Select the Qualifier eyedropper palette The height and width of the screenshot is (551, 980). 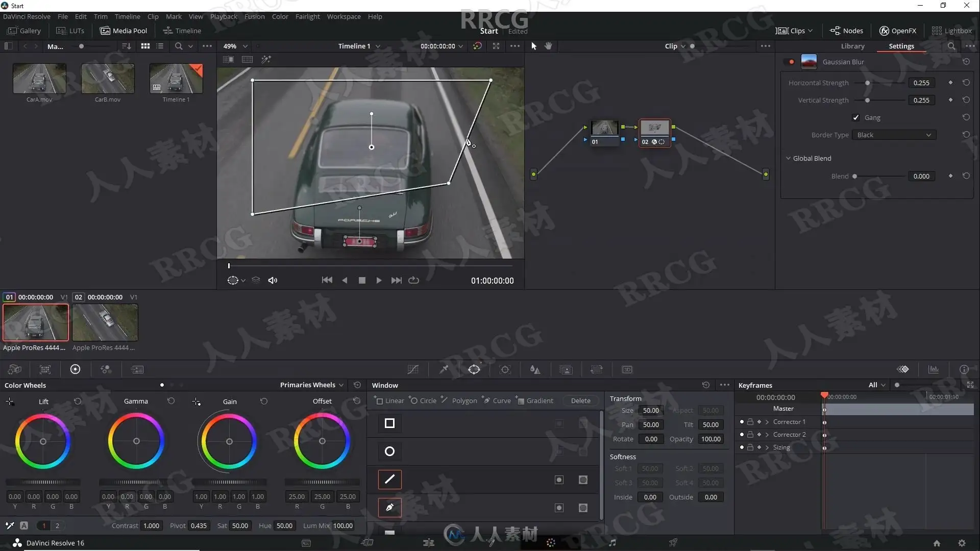pyautogui.click(x=444, y=369)
